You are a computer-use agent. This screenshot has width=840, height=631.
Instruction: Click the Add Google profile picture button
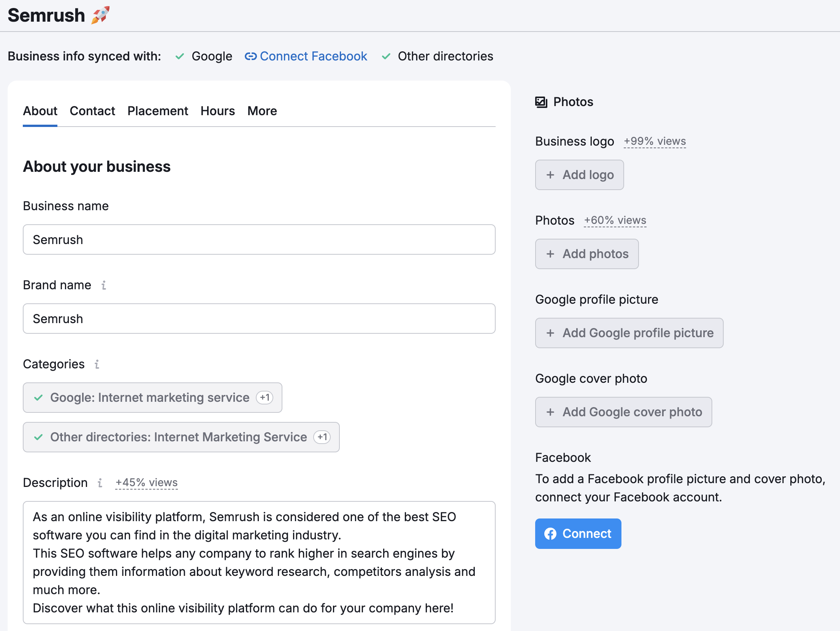(629, 333)
